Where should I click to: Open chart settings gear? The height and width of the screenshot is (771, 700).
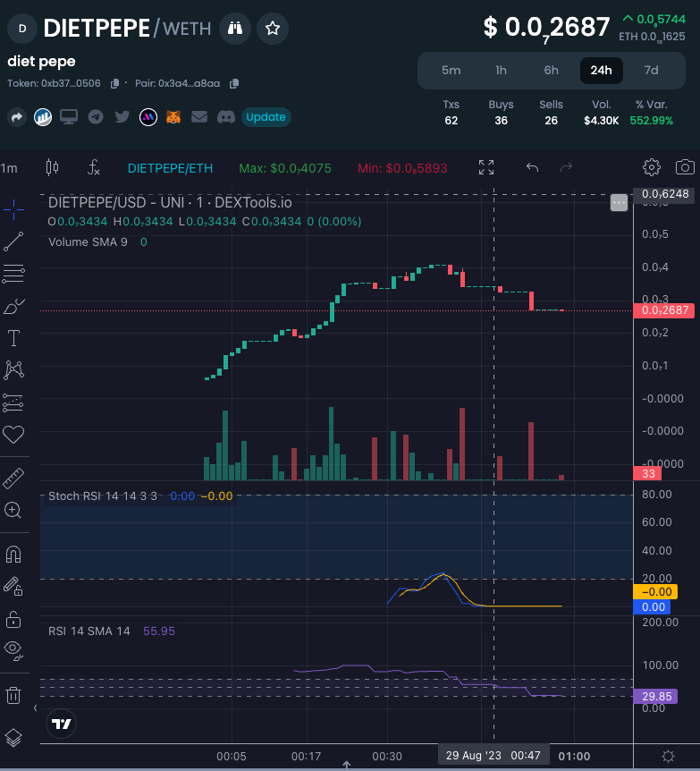point(652,167)
